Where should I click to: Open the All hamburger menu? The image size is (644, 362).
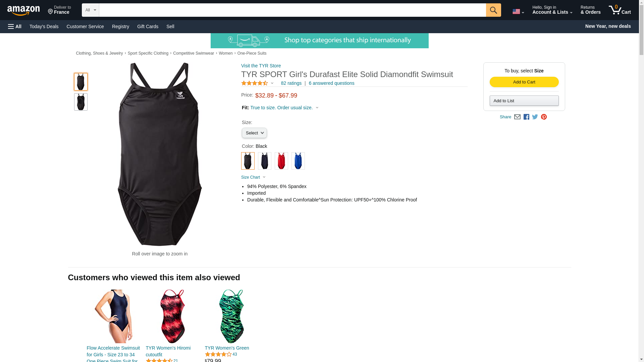[x=15, y=26]
